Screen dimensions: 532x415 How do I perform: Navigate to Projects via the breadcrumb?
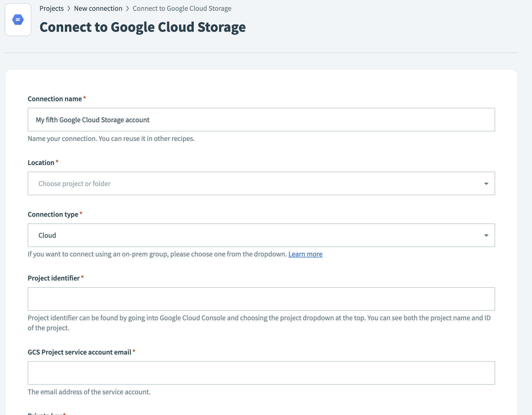click(52, 8)
